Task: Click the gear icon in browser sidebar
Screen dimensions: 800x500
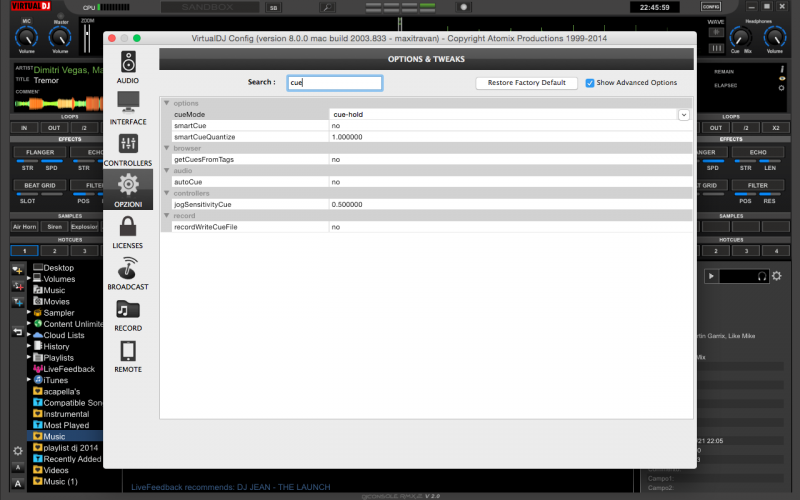Action: point(18,451)
